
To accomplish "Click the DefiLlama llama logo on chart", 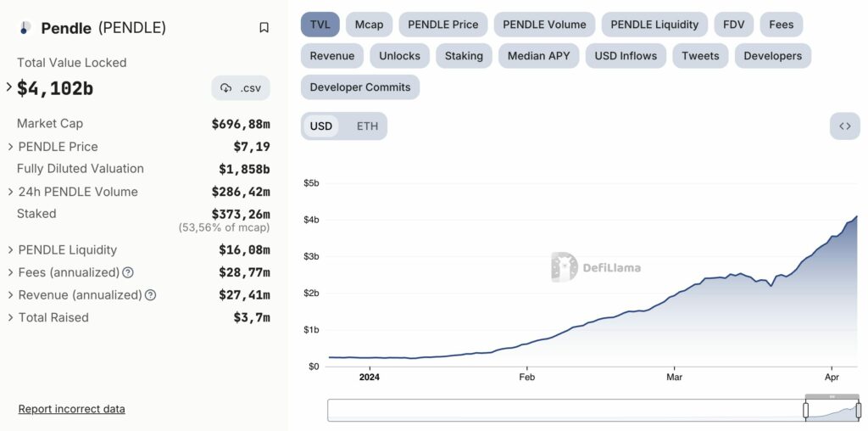I will click(564, 267).
